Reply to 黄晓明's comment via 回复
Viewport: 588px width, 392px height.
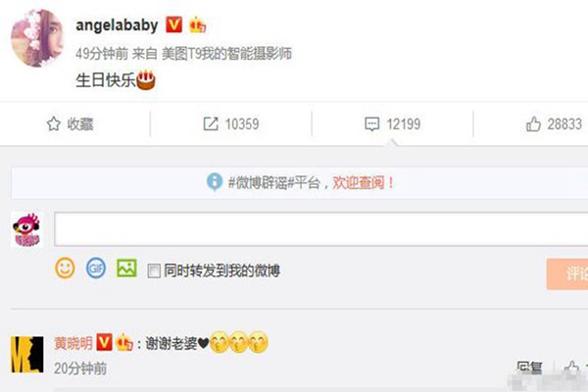click(529, 367)
